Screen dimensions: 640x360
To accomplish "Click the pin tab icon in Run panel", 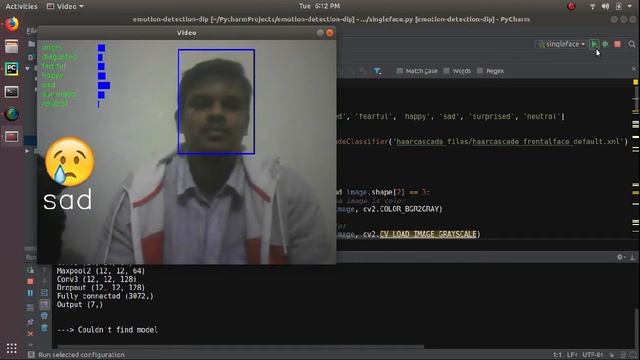I will [30, 322].
